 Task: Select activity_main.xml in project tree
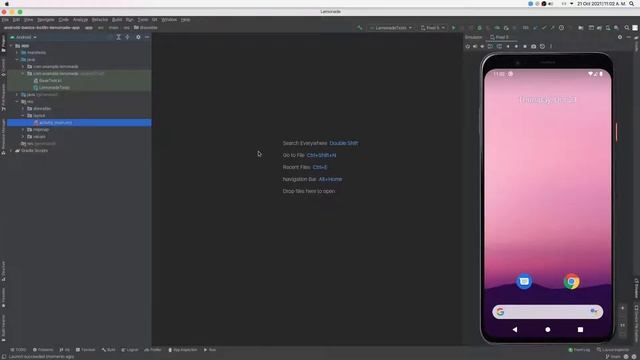79,122
